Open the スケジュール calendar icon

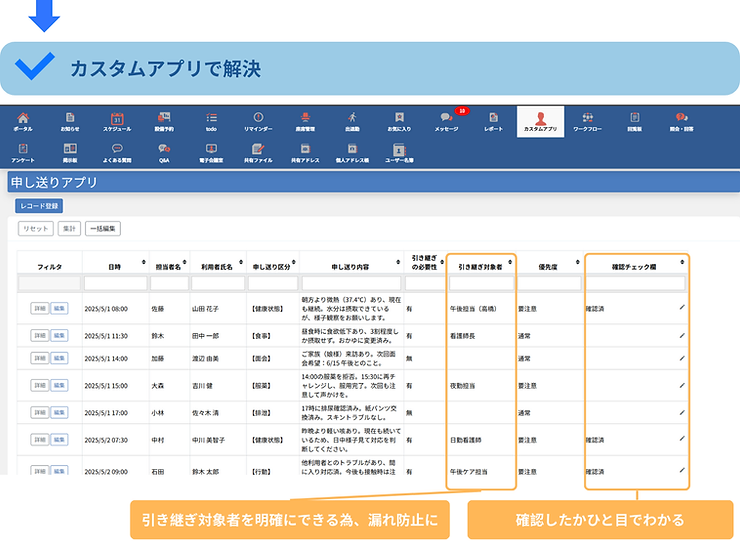(116, 120)
